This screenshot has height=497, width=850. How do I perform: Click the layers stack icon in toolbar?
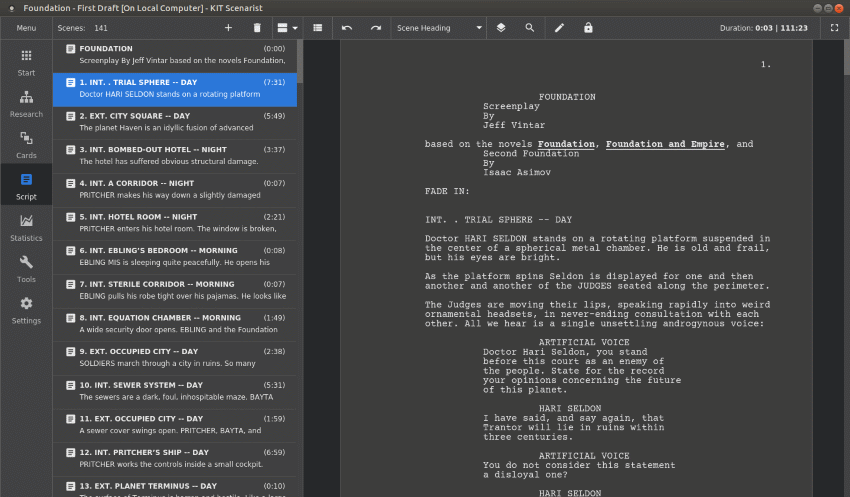501,28
